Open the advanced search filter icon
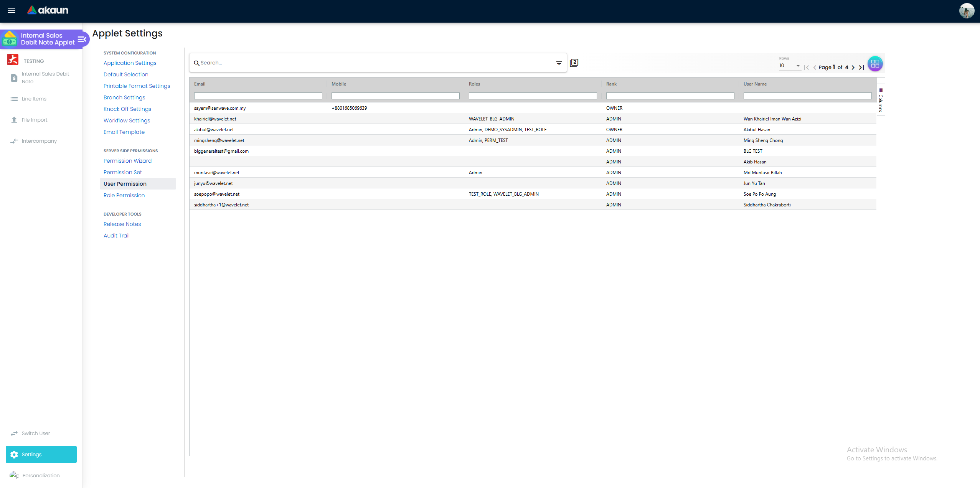Image resolution: width=980 pixels, height=488 pixels. click(559, 63)
